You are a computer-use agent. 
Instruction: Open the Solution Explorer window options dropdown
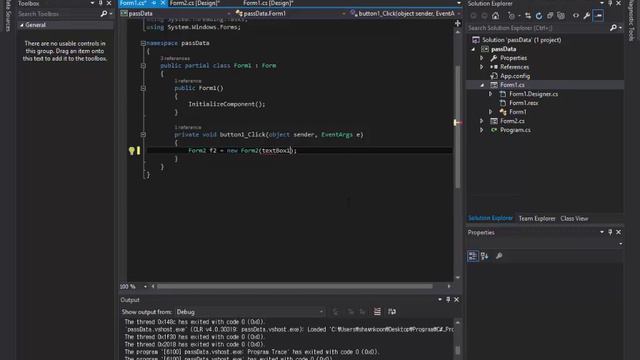[x=602, y=3]
